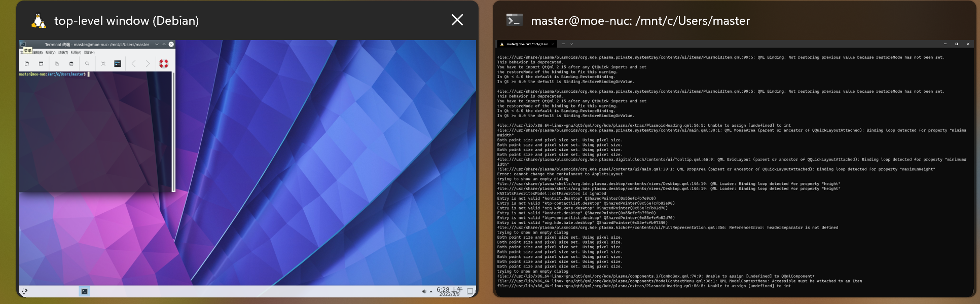This screenshot has width=980, height=304.
Task: Open the 标签(A) menu in Debian terminal
Action: tap(76, 52)
